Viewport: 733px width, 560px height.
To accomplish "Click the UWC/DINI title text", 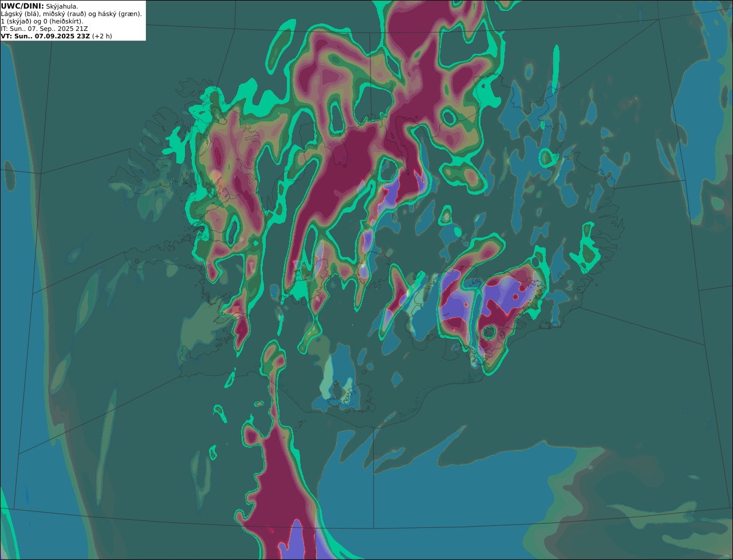I will (22, 6).
